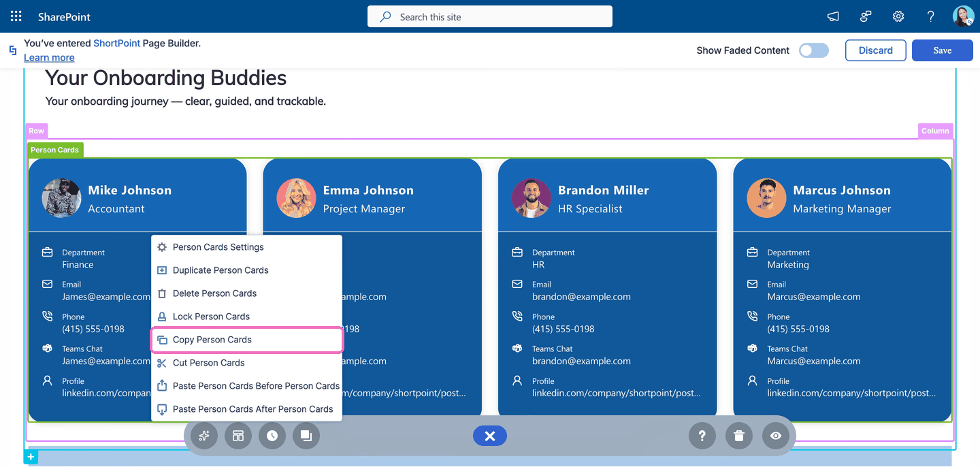The width and height of the screenshot is (980, 467).
Task: Select Paste Person Cards Before Person Cards
Action: [x=246, y=386]
